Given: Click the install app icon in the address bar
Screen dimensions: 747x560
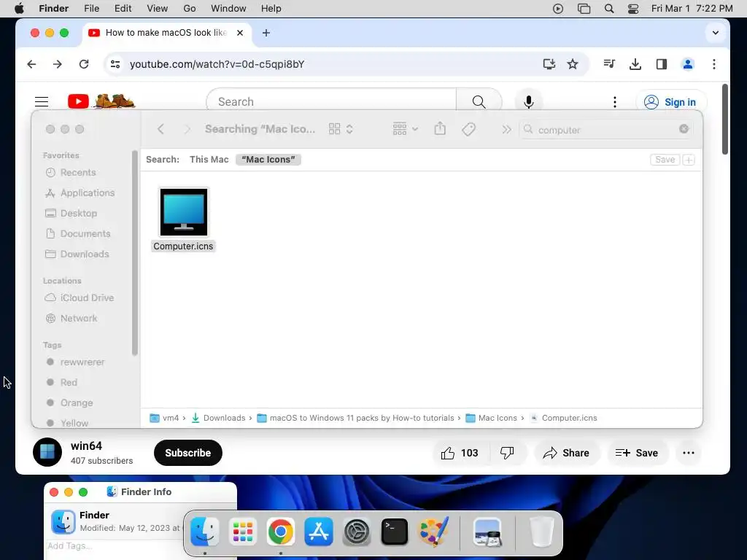Looking at the screenshot, I should 549,64.
